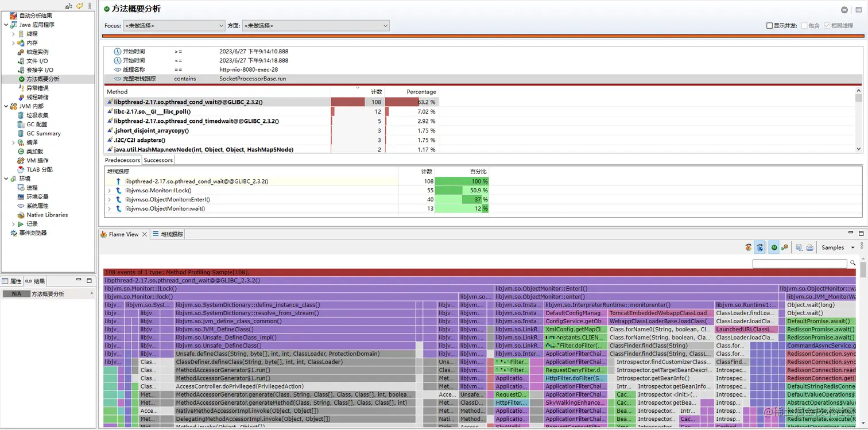Close the Flame View tab
868x430 pixels.
click(145, 234)
